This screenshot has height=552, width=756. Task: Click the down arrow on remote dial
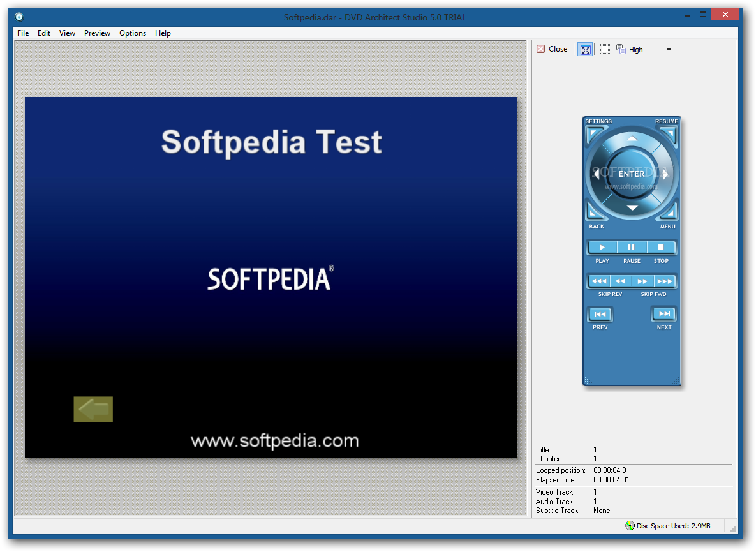[x=632, y=208]
